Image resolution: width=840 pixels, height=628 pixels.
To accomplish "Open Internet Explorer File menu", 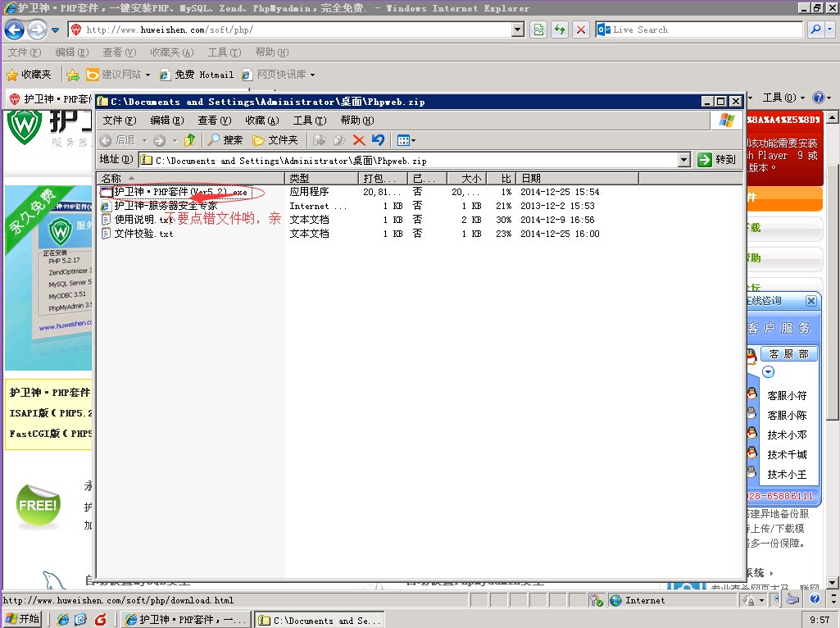I will [x=25, y=52].
